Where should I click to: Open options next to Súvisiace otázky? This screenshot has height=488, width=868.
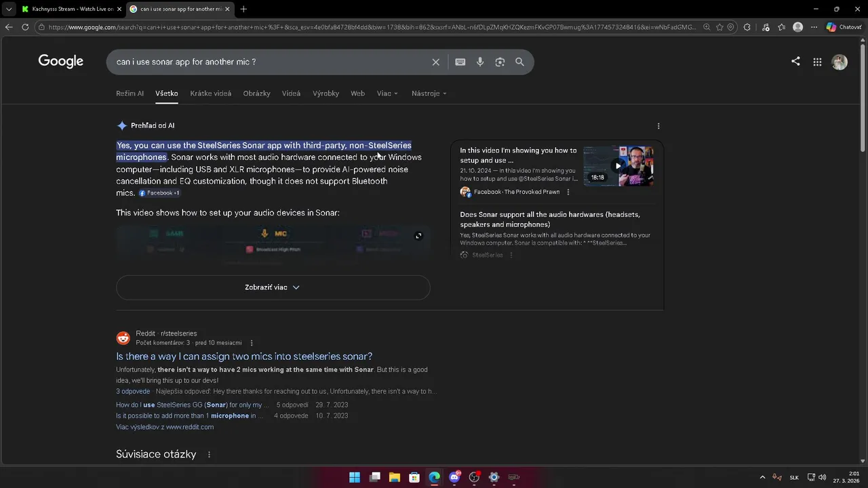(x=209, y=455)
